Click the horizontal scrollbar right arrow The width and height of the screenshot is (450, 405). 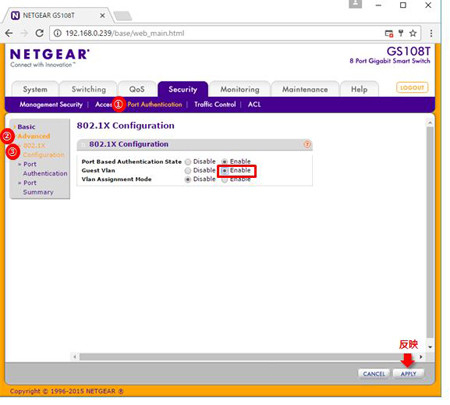(421, 357)
